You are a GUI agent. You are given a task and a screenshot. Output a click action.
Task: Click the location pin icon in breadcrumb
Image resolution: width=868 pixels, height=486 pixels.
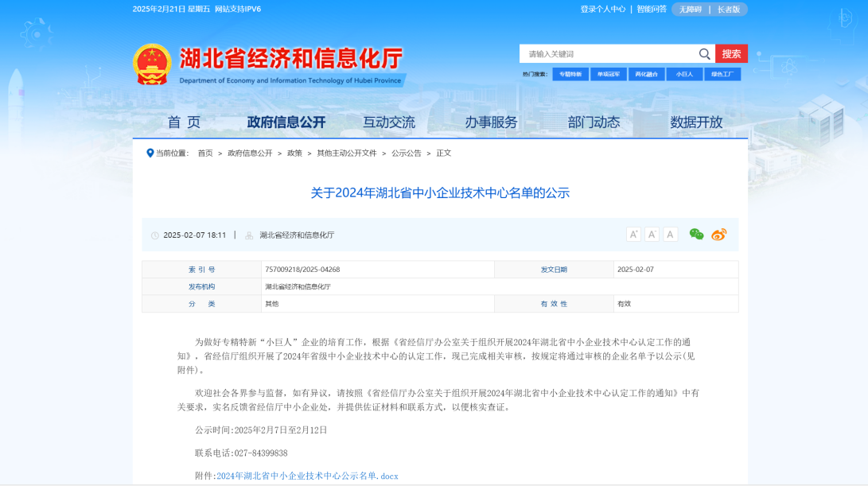tap(150, 153)
